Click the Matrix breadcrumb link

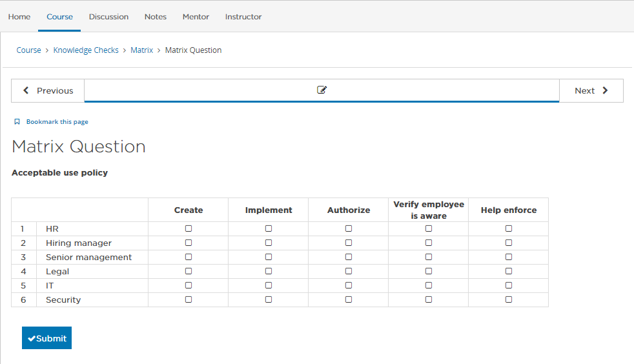point(141,50)
